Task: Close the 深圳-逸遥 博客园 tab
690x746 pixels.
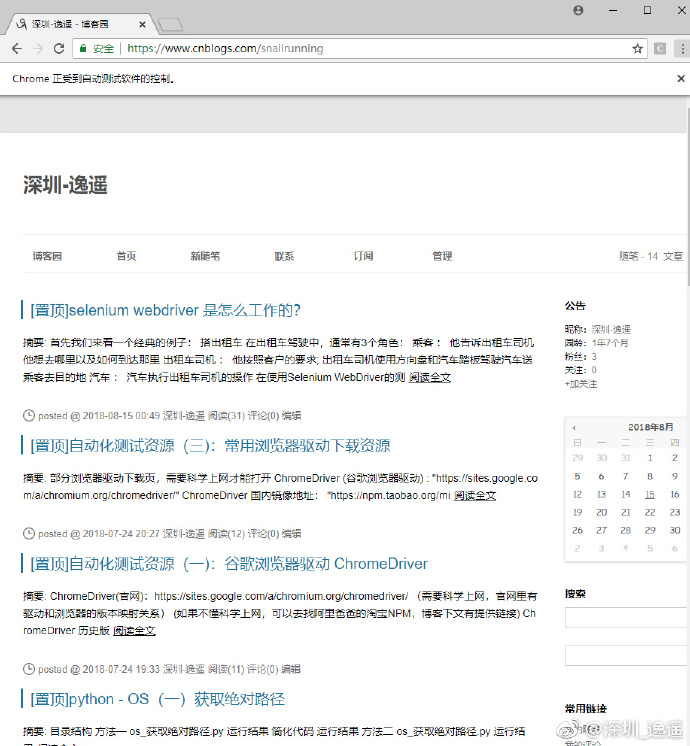Action: point(142,24)
